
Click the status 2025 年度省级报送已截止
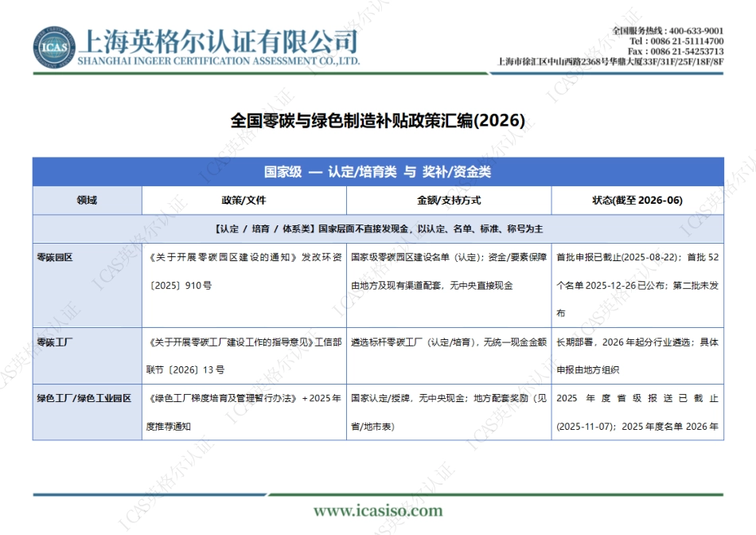coord(637,399)
